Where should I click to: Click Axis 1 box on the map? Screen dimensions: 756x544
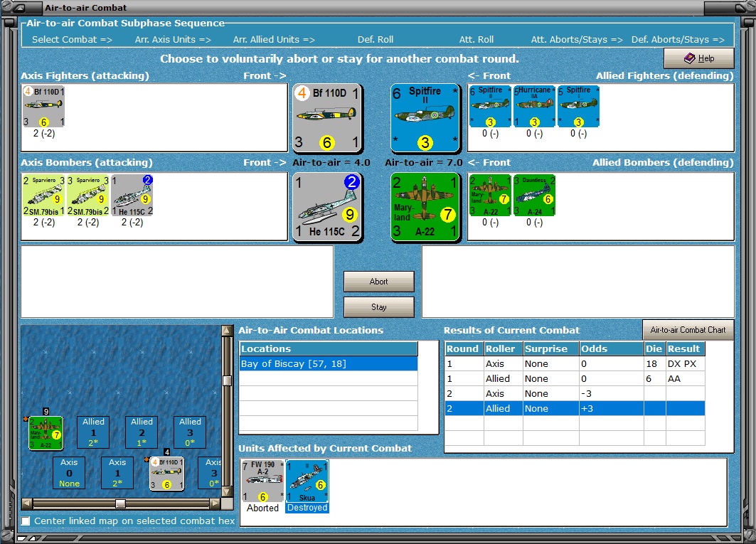[x=117, y=473]
